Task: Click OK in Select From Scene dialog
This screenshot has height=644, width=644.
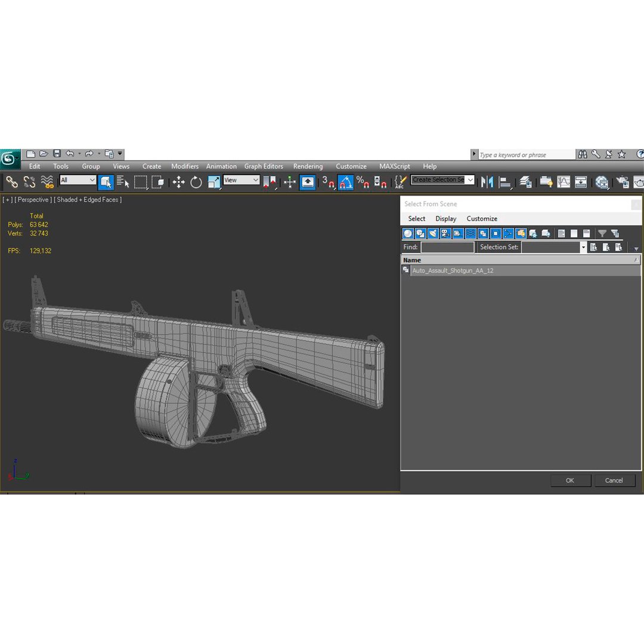Action: [570, 481]
